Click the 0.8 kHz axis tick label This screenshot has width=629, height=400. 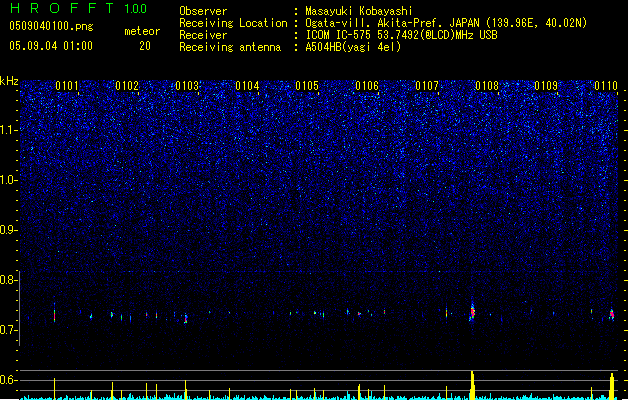pyautogui.click(x=9, y=280)
